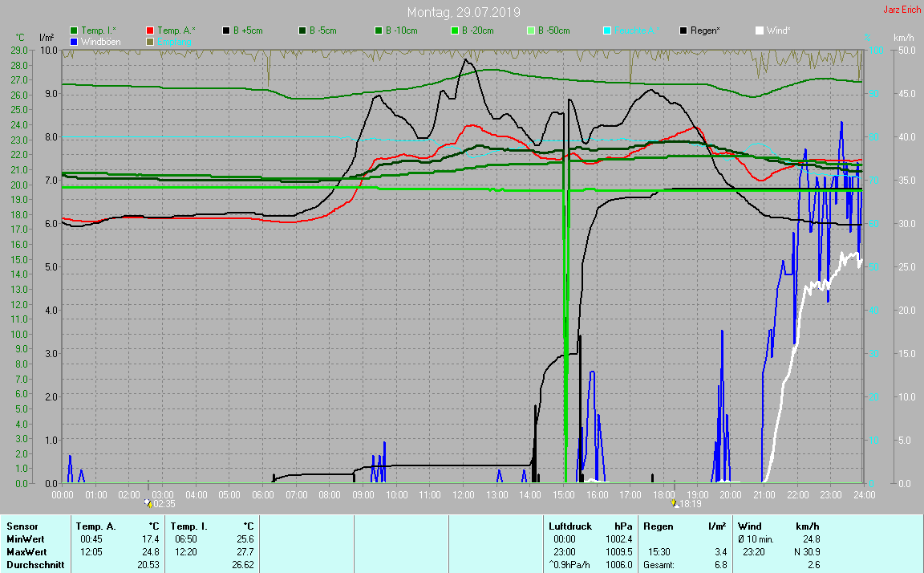Screen dimensions: 924x573
Task: Select the "Regen*" legend label
Action: [x=705, y=30]
